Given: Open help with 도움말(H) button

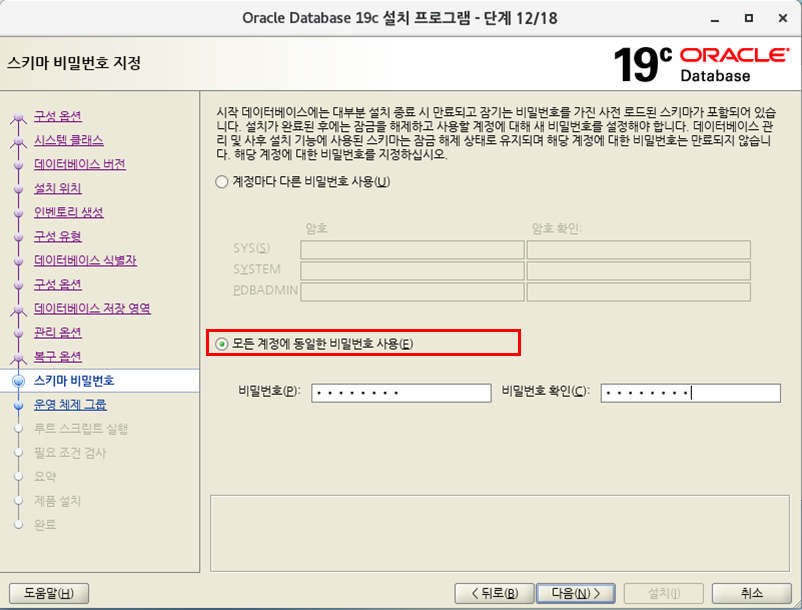Looking at the screenshot, I should [49, 593].
